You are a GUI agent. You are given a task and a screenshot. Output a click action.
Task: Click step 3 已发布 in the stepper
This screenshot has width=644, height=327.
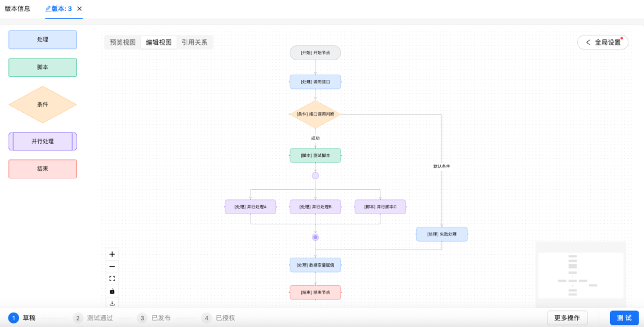click(x=154, y=318)
